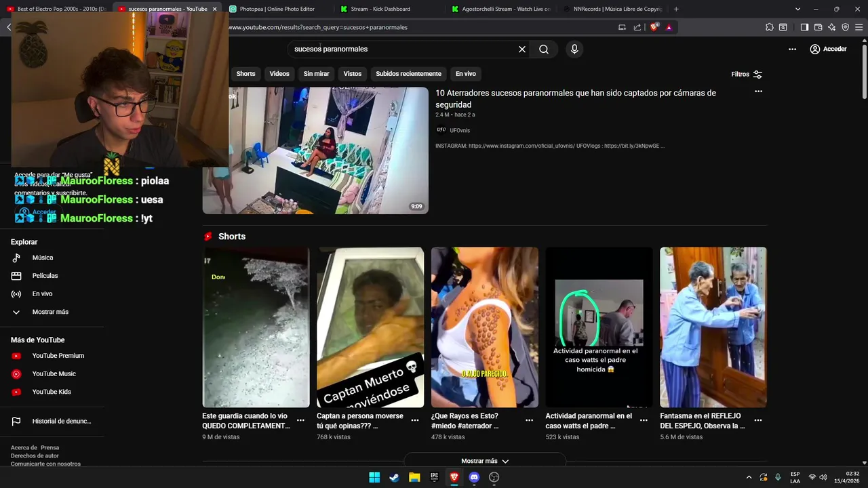
Task: Close the sucesos paranormales YouTube tab
Action: click(x=214, y=9)
